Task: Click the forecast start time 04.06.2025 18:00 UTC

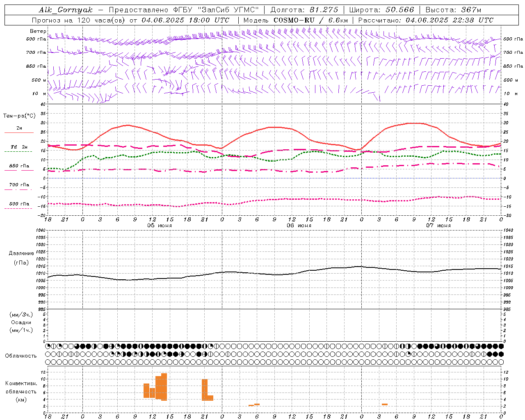Action: click(x=185, y=20)
